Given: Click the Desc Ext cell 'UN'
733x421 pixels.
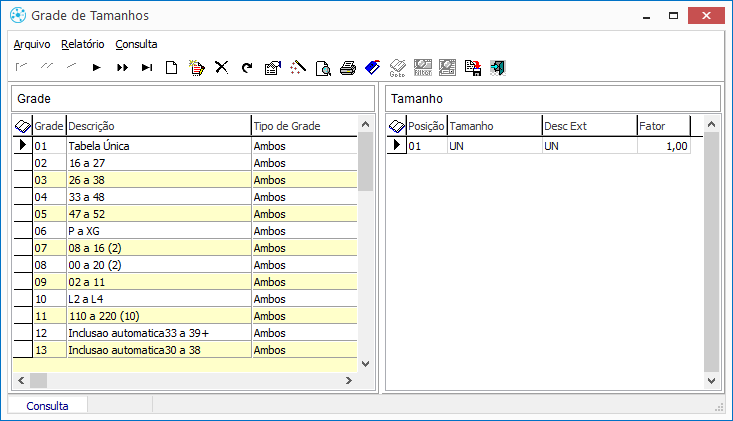Looking at the screenshot, I should point(589,146).
